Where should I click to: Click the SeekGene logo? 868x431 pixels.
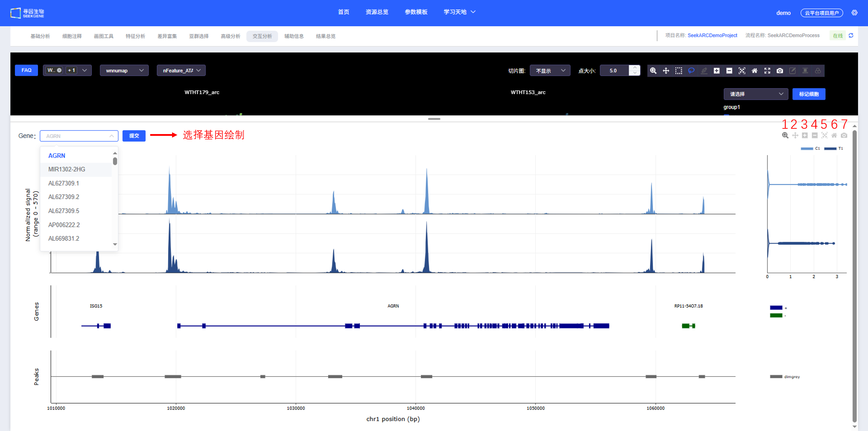coord(27,13)
